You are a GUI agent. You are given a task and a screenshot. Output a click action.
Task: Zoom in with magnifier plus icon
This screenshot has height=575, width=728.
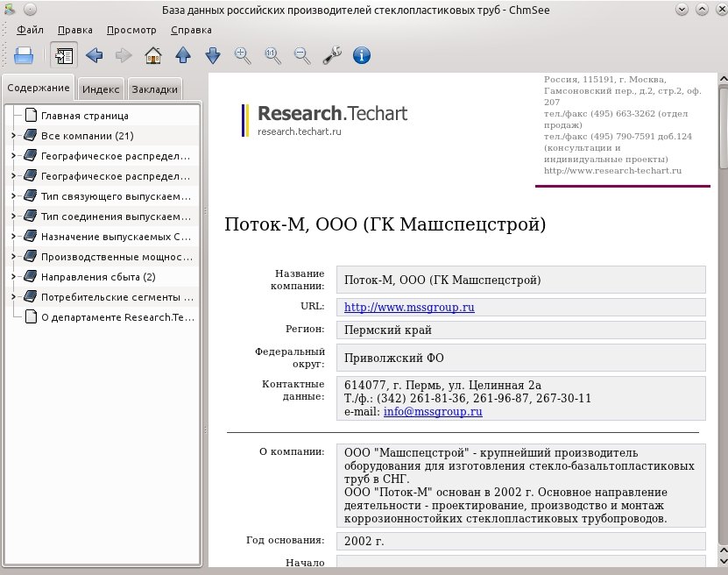(243, 56)
